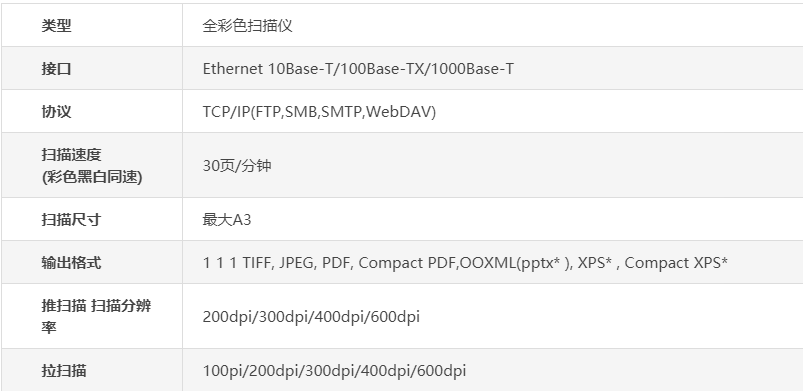Click the 类型 row label

[x=56, y=25]
